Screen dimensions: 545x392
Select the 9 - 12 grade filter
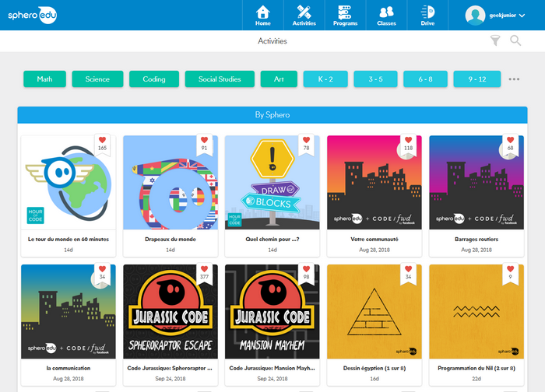click(476, 79)
